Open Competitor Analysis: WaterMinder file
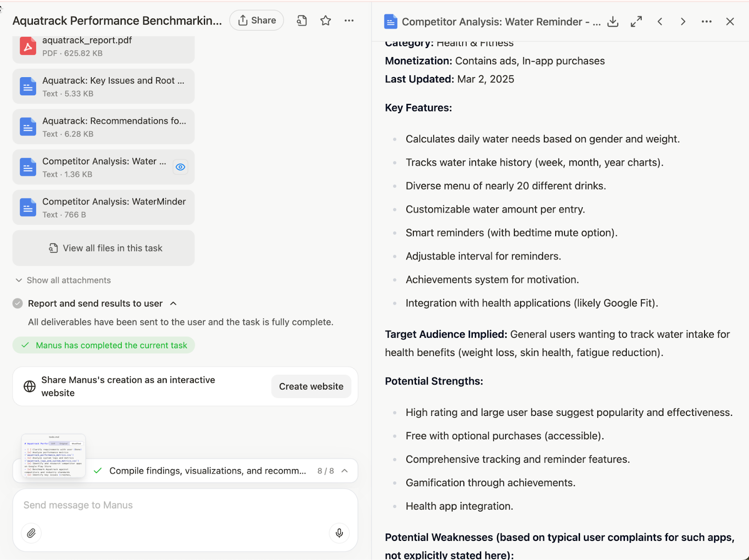Image resolution: width=749 pixels, height=560 pixels. pos(103,207)
